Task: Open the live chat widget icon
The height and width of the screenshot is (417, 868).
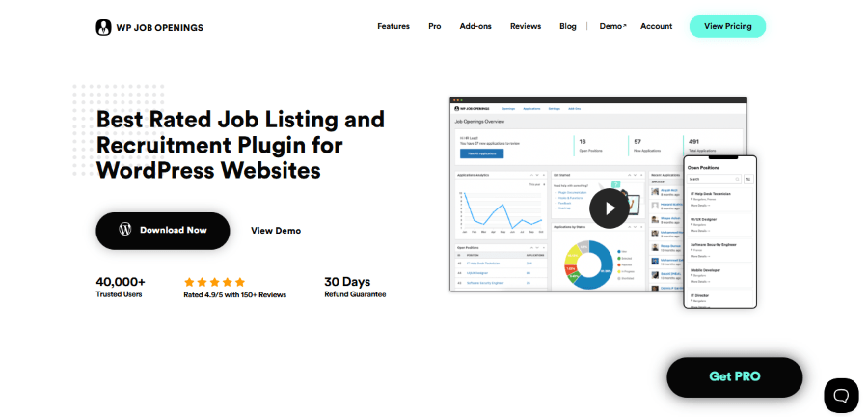Action: tap(841, 396)
